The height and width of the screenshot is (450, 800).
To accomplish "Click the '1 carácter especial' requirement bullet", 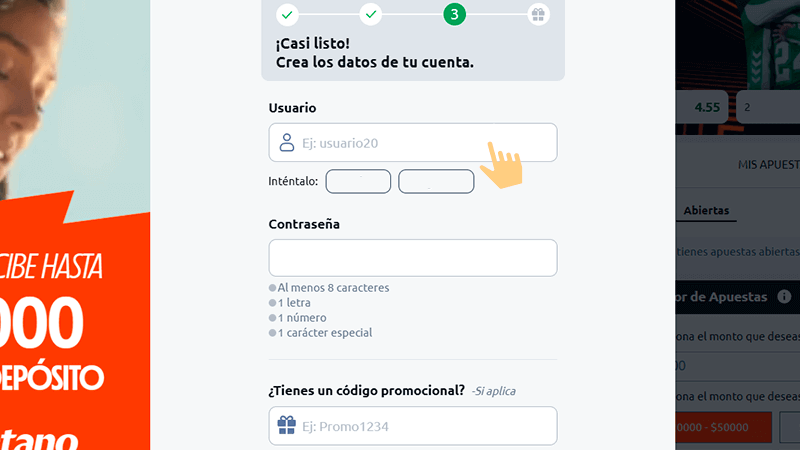I will click(273, 333).
